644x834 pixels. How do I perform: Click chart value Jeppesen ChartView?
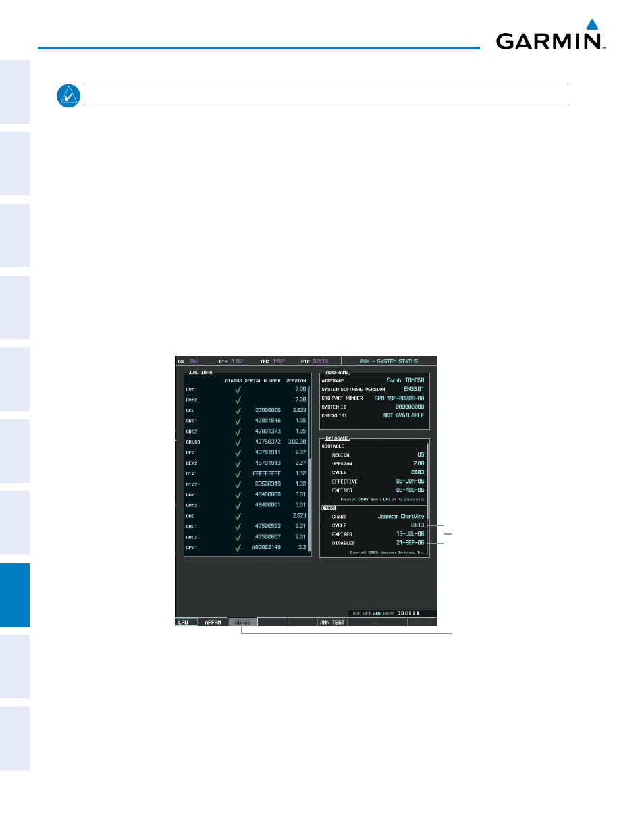click(x=401, y=517)
